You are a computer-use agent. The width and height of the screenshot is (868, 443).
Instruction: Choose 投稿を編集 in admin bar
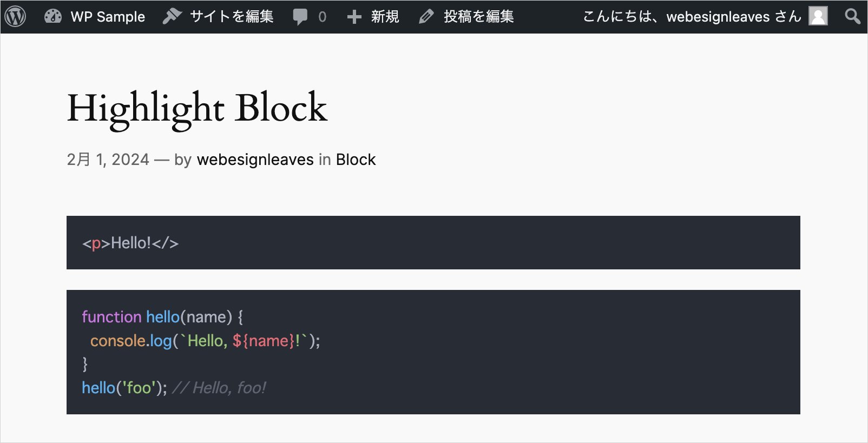click(x=478, y=17)
